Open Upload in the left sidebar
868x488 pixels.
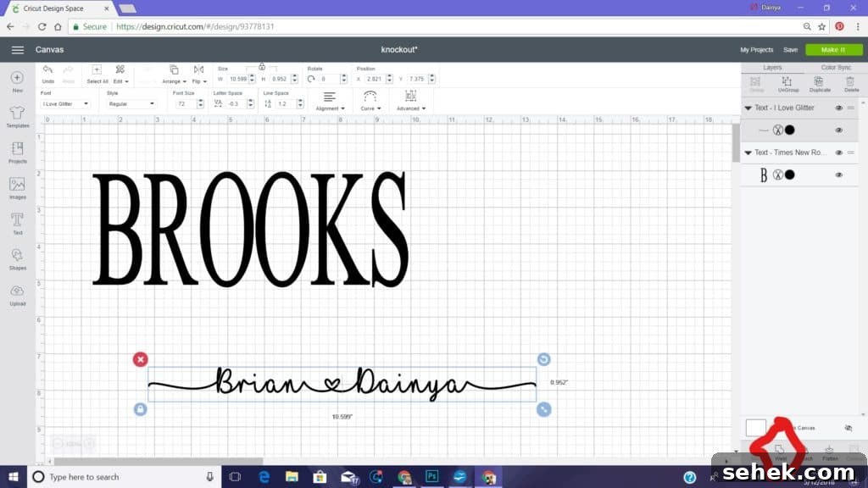click(17, 295)
